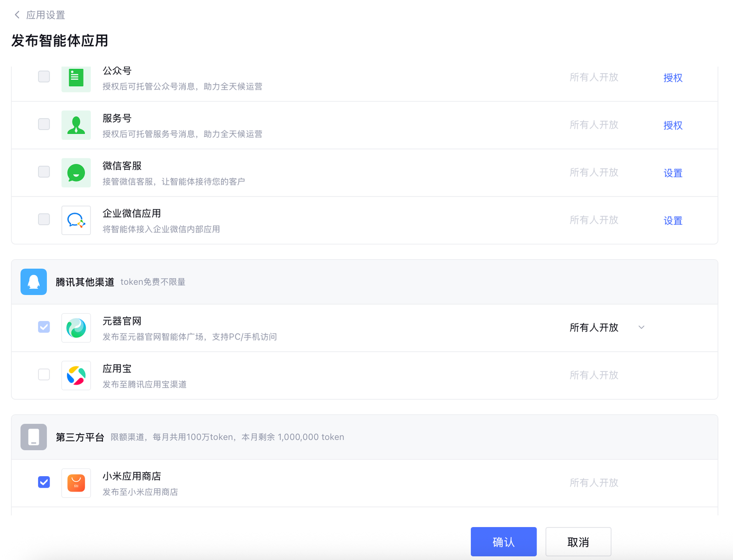Click the 小米应用商店 orange bag icon
Image resolution: width=733 pixels, height=560 pixels.
76,483
